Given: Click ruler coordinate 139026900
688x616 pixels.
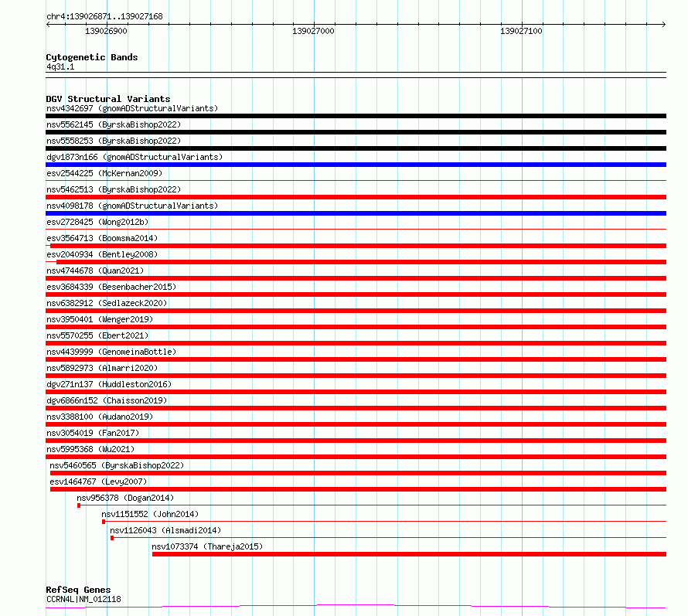Looking at the screenshot, I should [106, 31].
